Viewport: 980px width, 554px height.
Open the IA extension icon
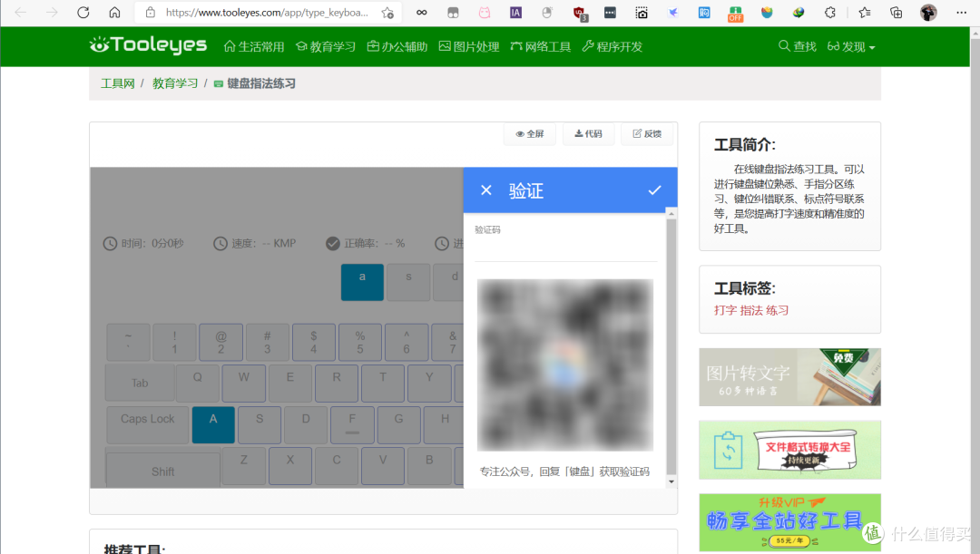pyautogui.click(x=515, y=13)
